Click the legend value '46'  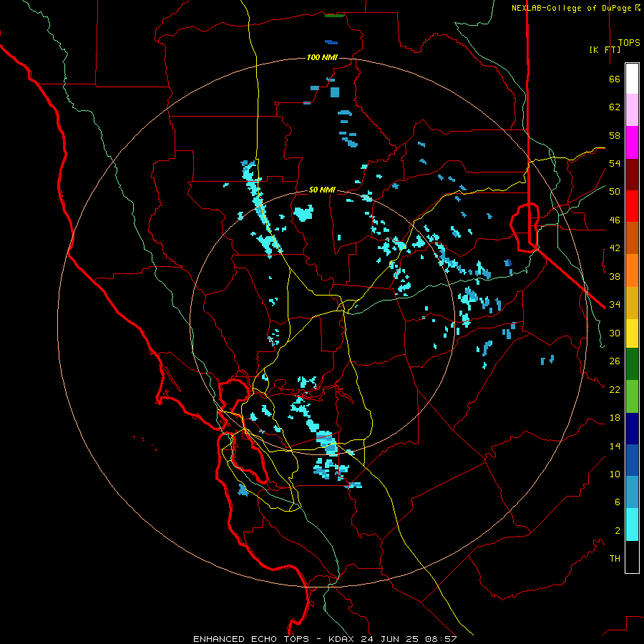pyautogui.click(x=615, y=220)
